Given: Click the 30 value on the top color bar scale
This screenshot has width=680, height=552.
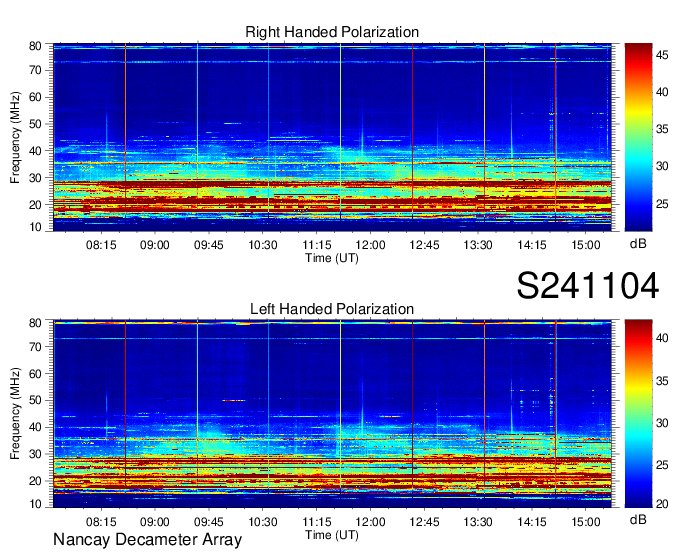Looking at the screenshot, I should 662,167.
